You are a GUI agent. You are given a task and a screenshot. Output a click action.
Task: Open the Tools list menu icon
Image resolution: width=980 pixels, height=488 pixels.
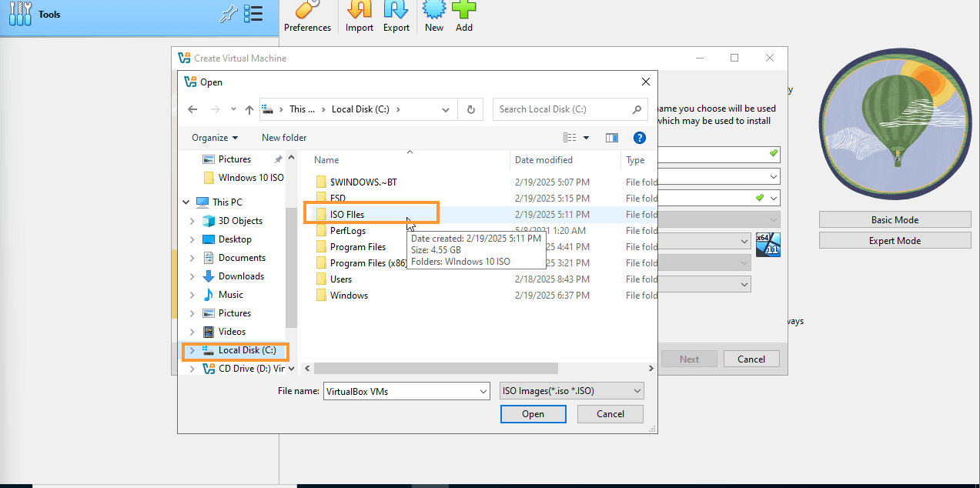click(x=253, y=14)
